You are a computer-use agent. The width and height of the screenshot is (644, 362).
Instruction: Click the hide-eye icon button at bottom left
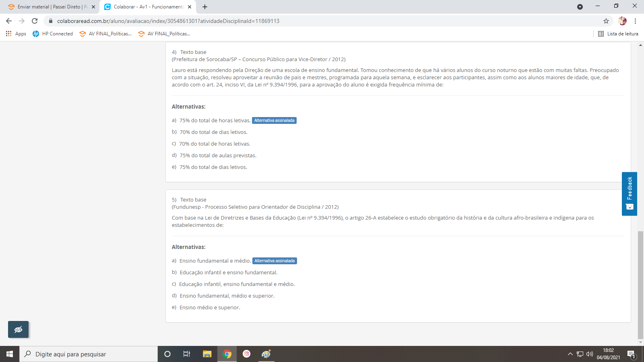[18, 330]
